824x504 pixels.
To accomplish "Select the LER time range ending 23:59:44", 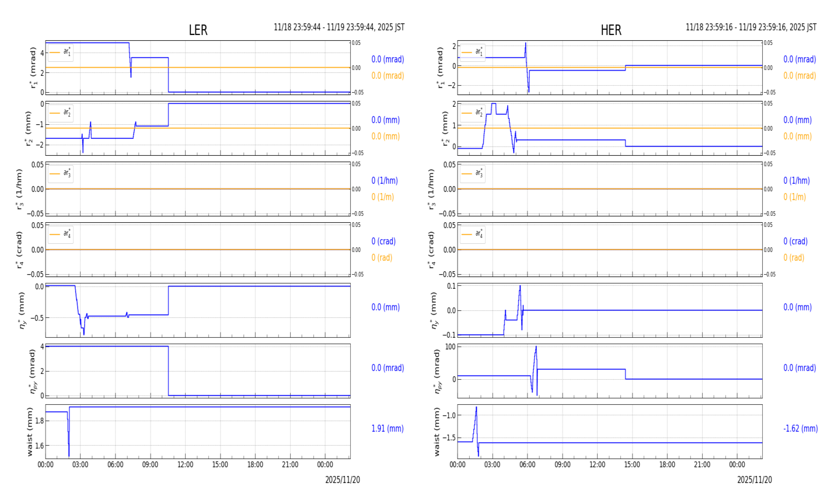I will (339, 27).
